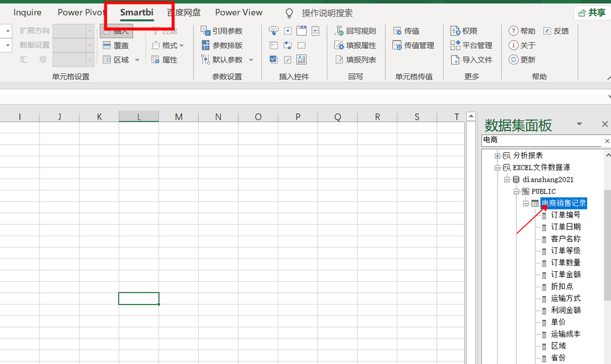Click the 回写规则 icon
This screenshot has height=364, width=611.
tap(339, 31)
